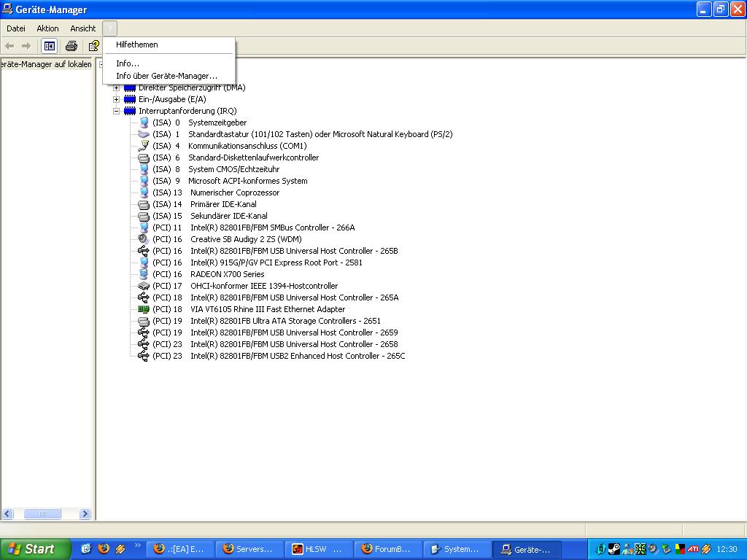Viewport: 747px width, 560px height.
Task: Click left pane scroll left arrow
Action: tap(7, 514)
